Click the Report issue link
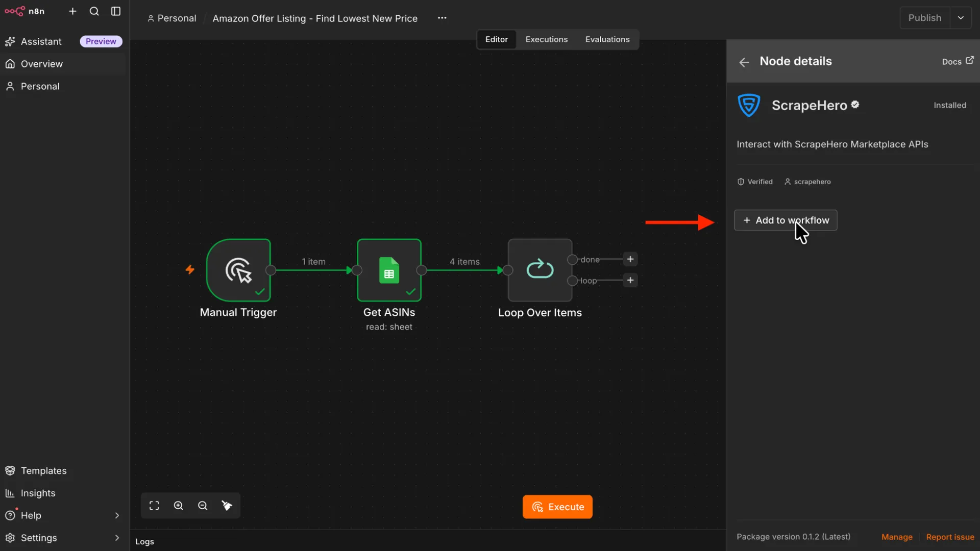This screenshot has width=980, height=551. pos(950,537)
